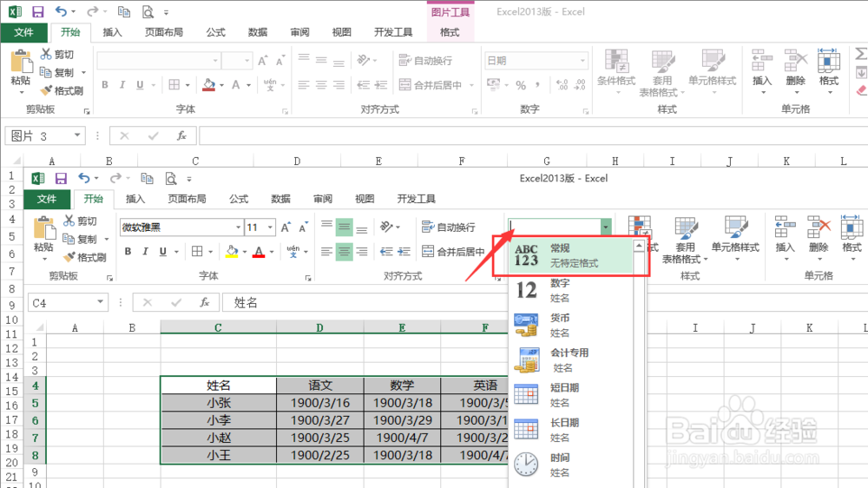
Task: Toggle align right in the main ribbon
Action: (x=339, y=85)
